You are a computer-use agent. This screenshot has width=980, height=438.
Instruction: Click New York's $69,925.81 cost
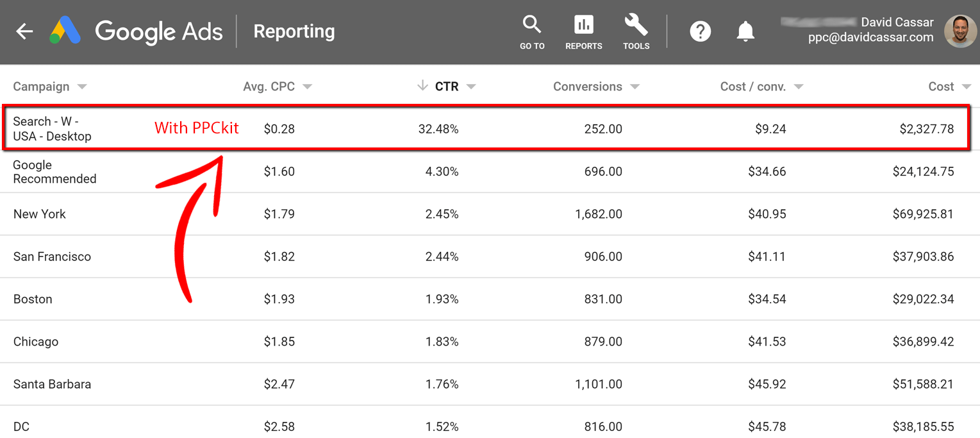(x=924, y=214)
